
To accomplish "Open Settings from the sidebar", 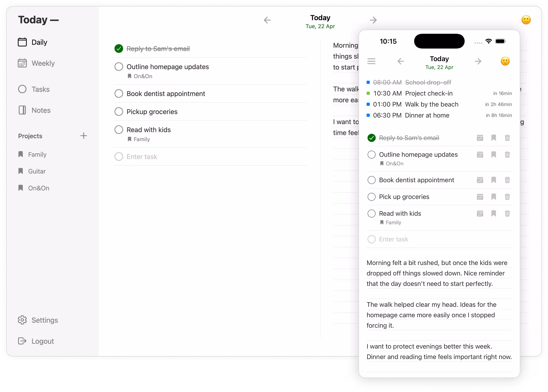I will 44,320.
